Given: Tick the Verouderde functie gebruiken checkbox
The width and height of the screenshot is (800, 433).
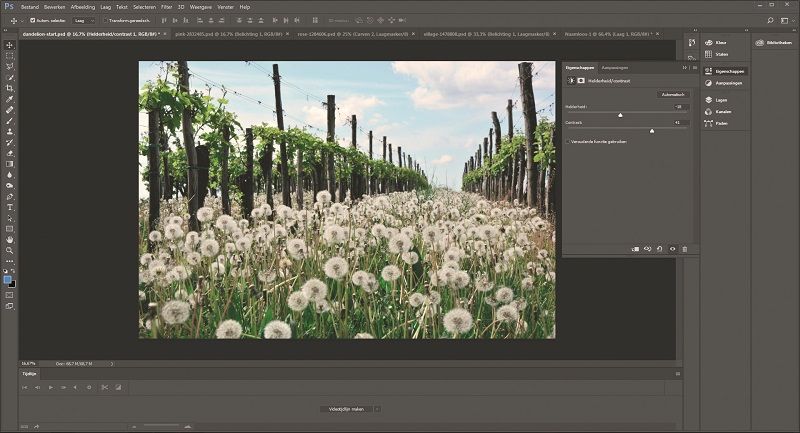Looking at the screenshot, I should coord(569,142).
